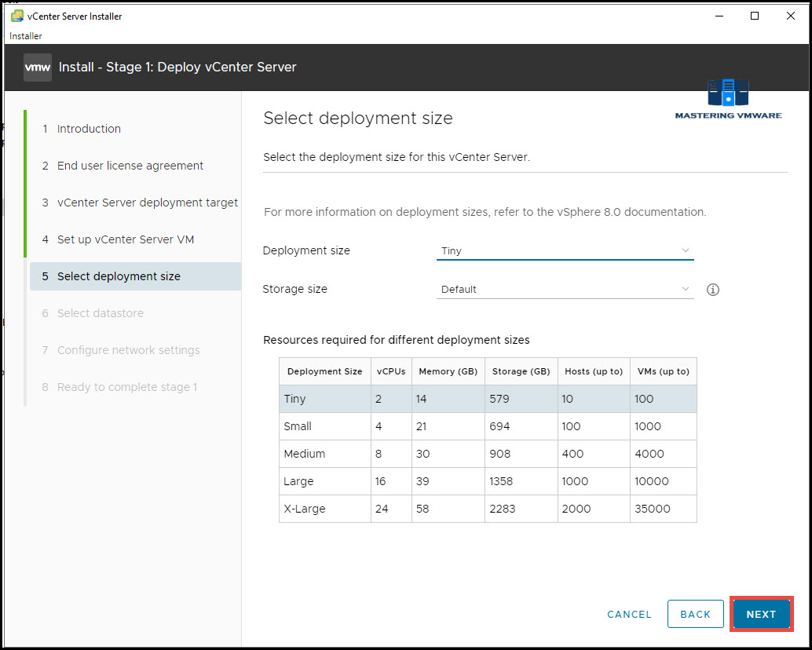Click X-Large storage value 2283

503,509
